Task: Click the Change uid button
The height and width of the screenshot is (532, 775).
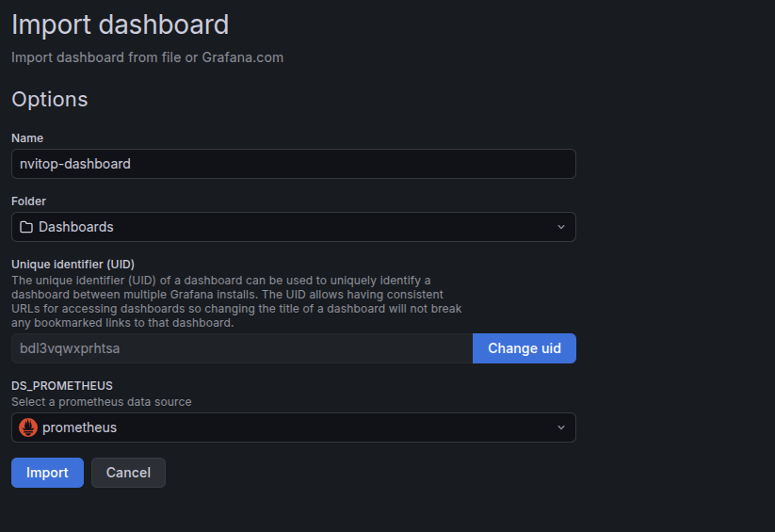Action: point(525,348)
